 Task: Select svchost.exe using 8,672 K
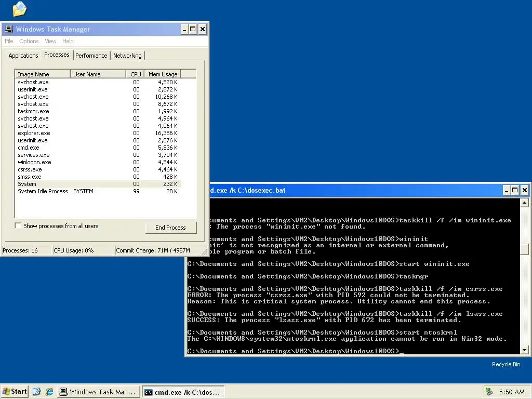[x=98, y=104]
